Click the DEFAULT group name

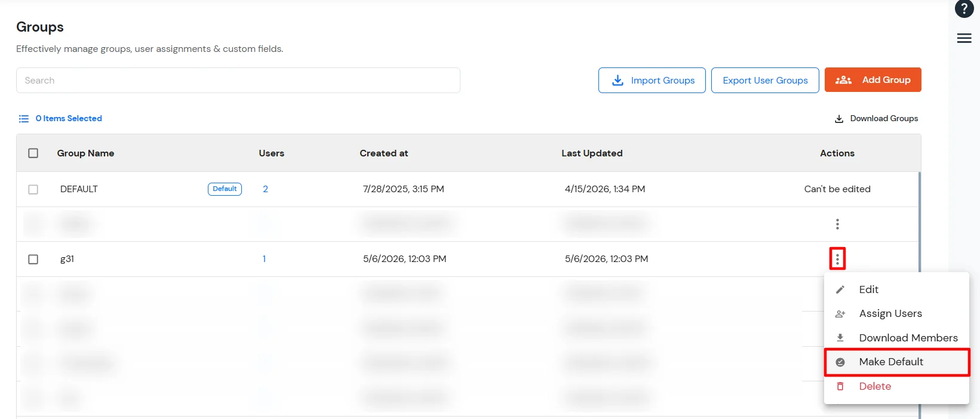pos(79,189)
